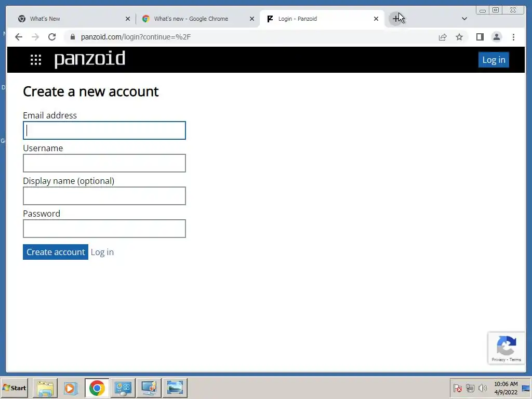Open Control Panel taskbar icon
The image size is (532, 399).
[123, 388]
